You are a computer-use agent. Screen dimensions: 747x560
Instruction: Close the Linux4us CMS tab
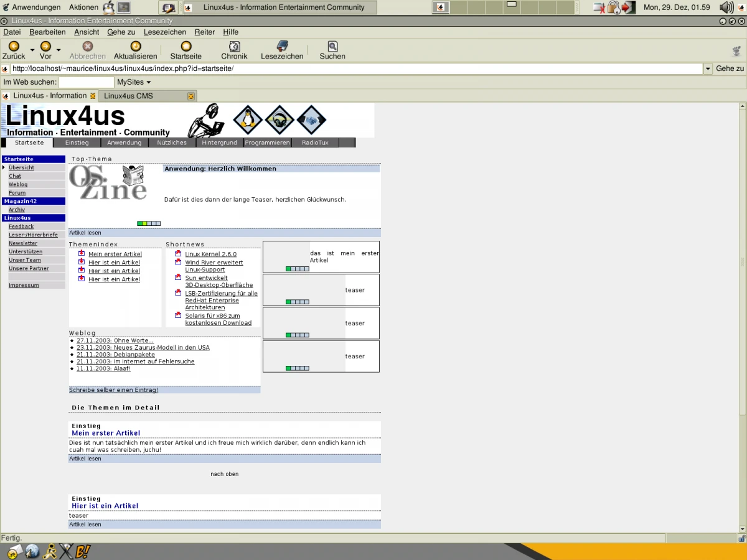point(191,96)
